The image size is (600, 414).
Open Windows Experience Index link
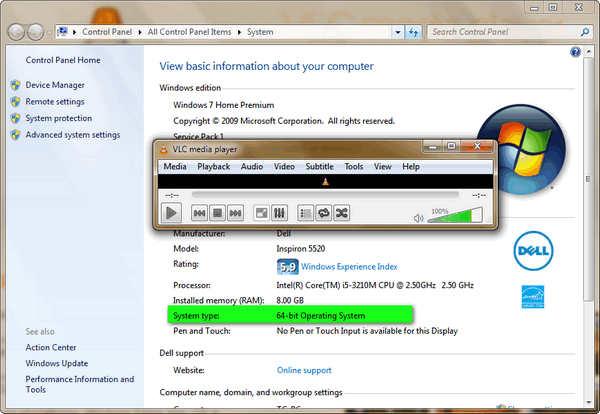coord(349,267)
